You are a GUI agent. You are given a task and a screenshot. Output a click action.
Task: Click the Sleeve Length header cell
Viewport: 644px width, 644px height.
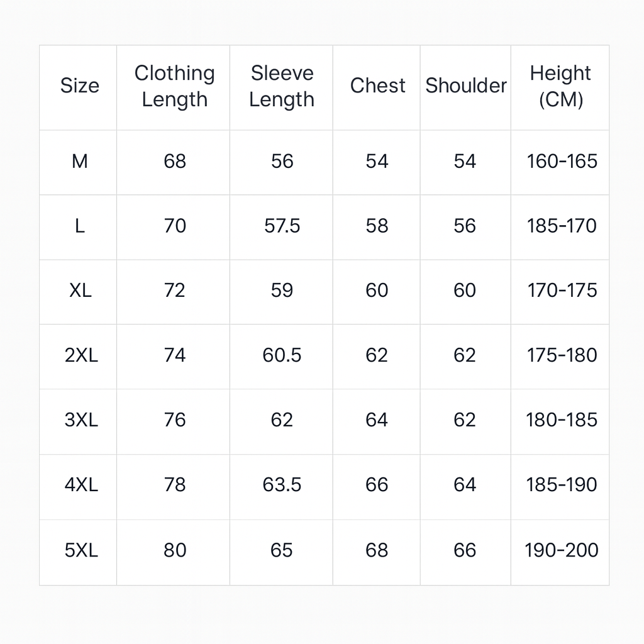[x=282, y=86]
